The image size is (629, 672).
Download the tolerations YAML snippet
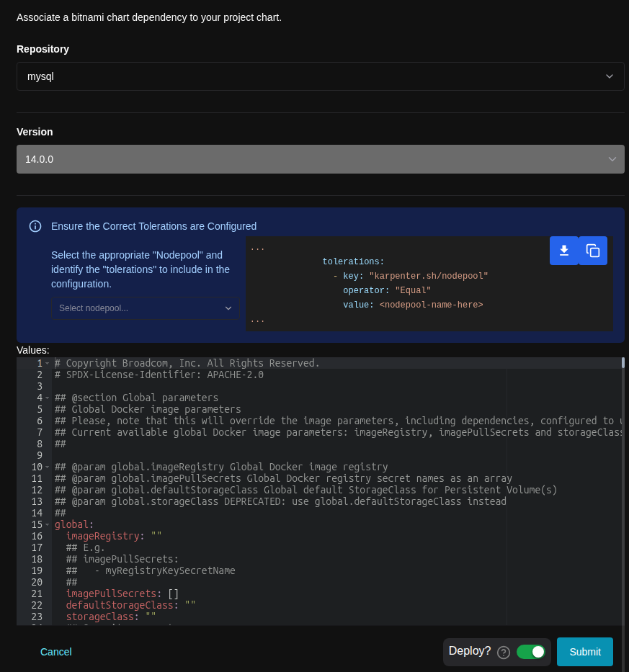[564, 251]
